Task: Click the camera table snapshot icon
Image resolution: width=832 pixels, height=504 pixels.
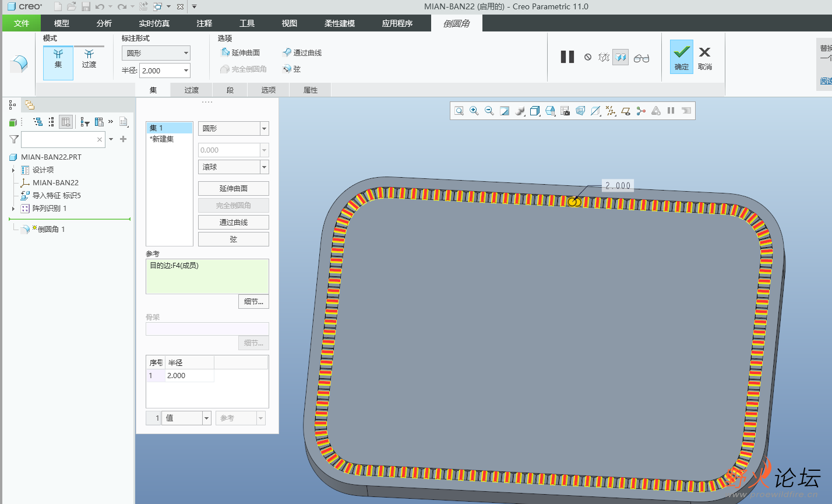Action: click(565, 111)
